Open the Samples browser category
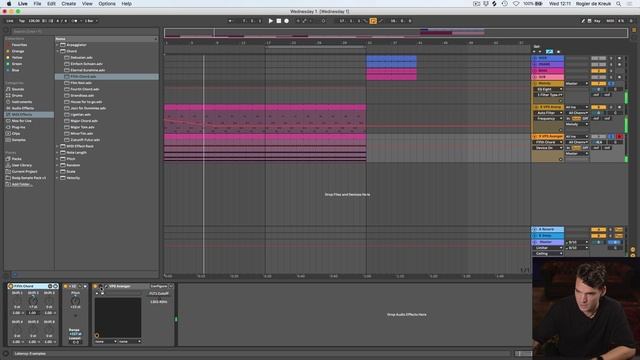 [x=18, y=140]
